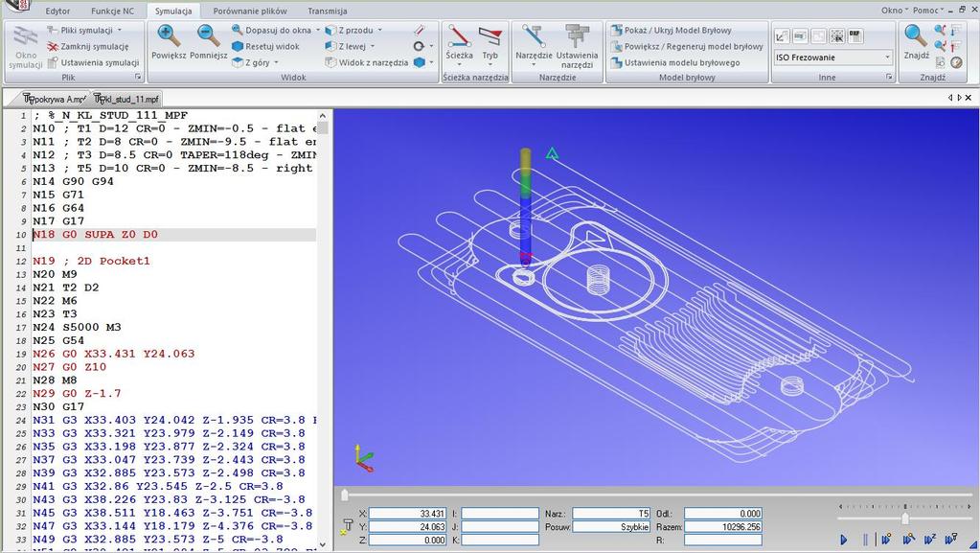Click the Razem field showing 10296.256

[x=723, y=527]
